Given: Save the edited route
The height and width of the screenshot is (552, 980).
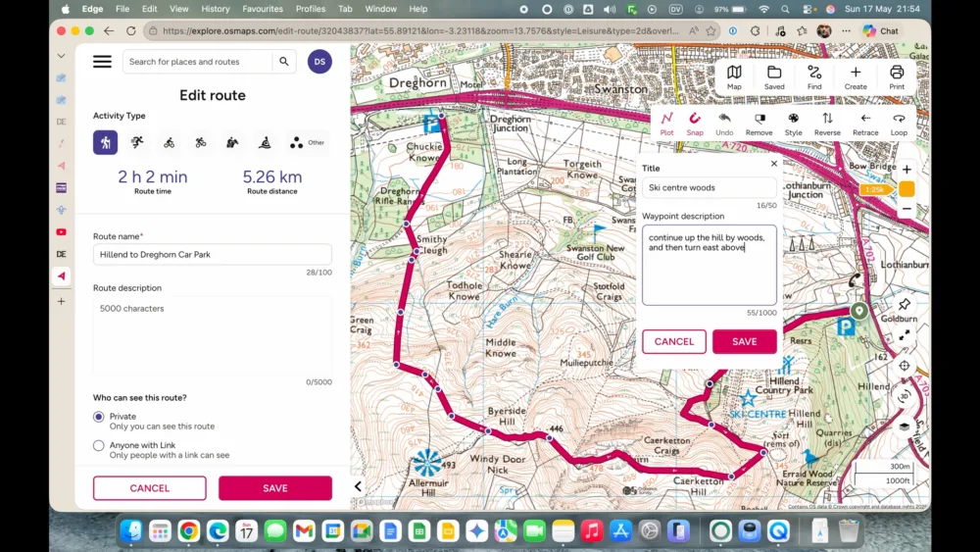Looking at the screenshot, I should point(275,488).
